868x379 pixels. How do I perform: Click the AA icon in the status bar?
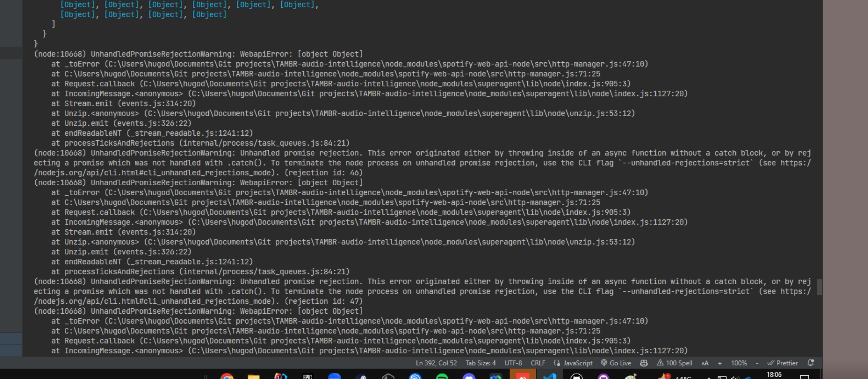(x=705, y=363)
